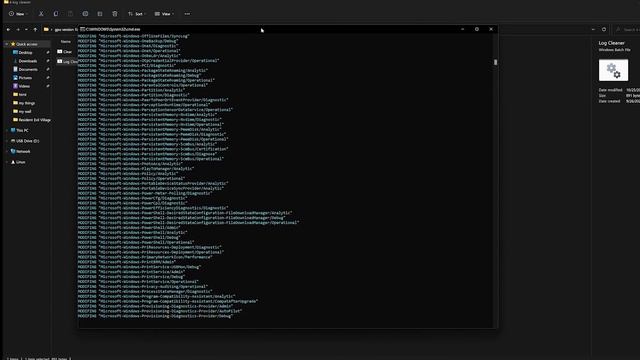Click the status bar item count text
The height and width of the screenshot is (360, 640).
[13, 358]
